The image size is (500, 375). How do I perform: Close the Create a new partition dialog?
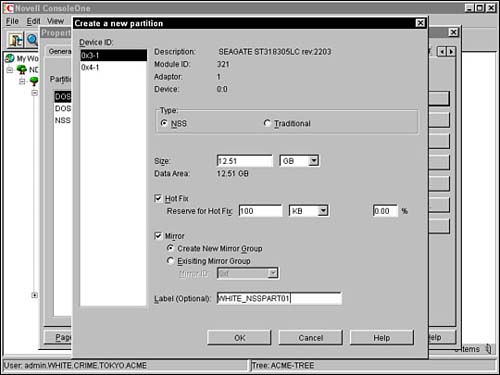coord(420,23)
